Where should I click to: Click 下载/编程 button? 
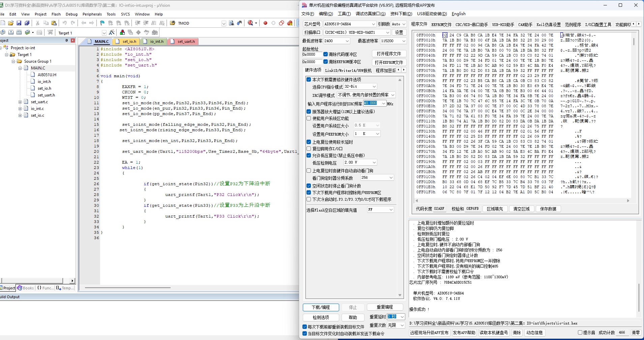321,307
